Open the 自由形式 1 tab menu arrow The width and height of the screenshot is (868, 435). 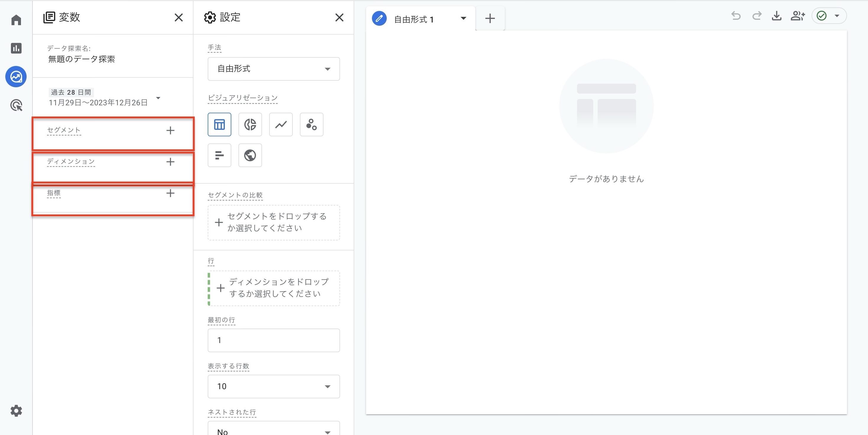pyautogui.click(x=463, y=19)
